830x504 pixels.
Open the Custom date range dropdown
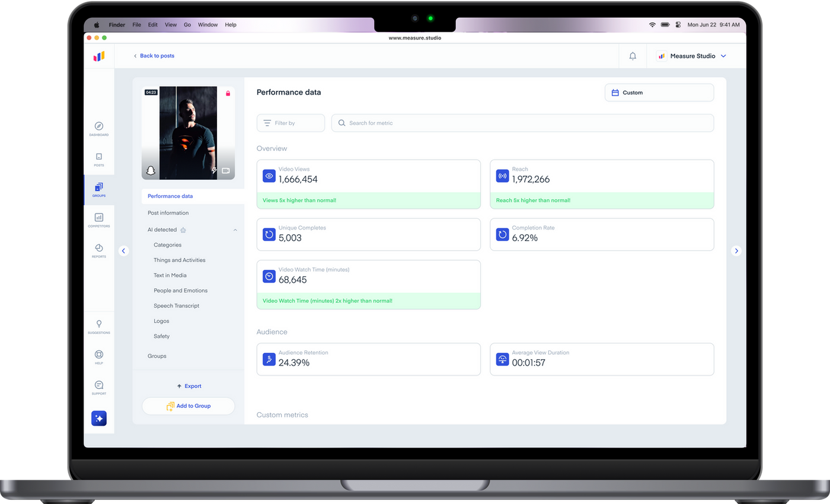[659, 92]
